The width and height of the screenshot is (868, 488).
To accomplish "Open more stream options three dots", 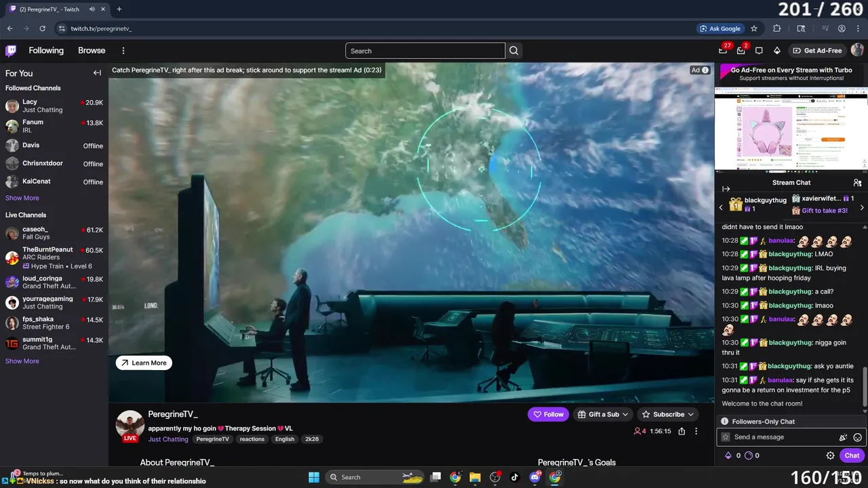I will pyautogui.click(x=696, y=431).
